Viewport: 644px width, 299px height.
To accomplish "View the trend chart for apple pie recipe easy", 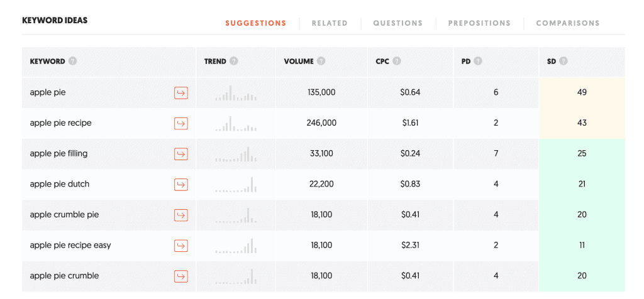I will point(236,245).
